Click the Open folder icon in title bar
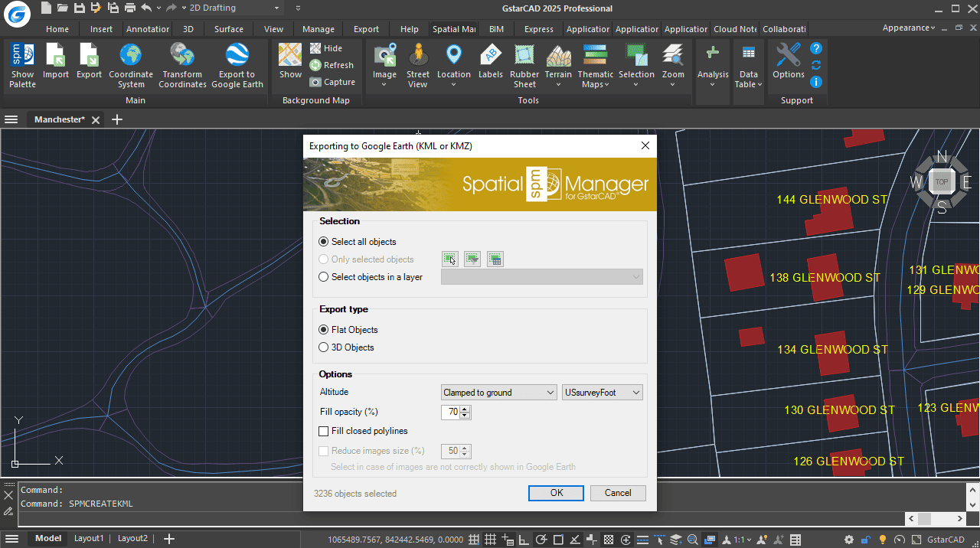 coord(63,8)
